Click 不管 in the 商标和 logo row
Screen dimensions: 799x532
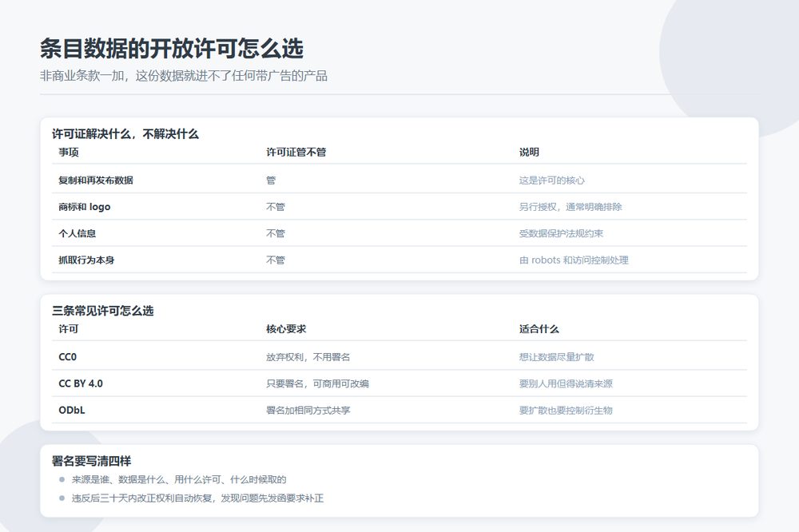275,207
